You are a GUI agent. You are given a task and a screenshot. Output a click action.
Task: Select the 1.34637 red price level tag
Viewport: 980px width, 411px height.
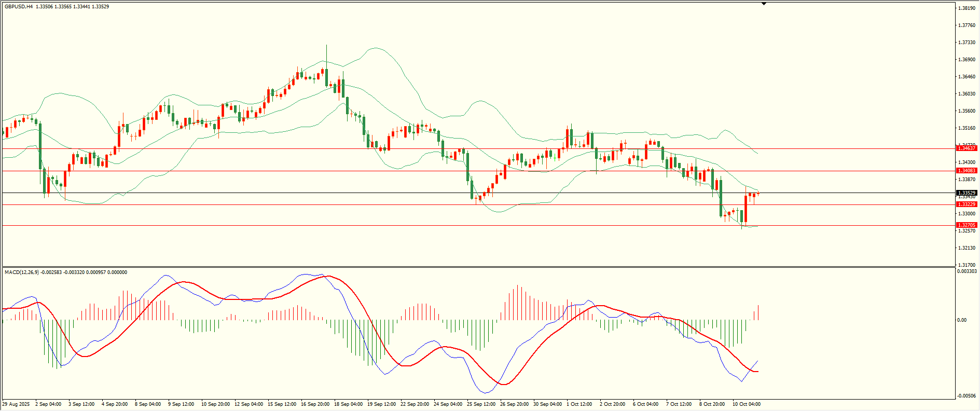pos(967,148)
